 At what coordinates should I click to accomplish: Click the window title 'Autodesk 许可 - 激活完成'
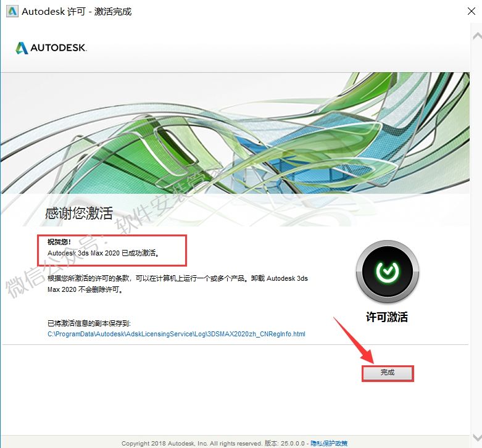(x=77, y=12)
